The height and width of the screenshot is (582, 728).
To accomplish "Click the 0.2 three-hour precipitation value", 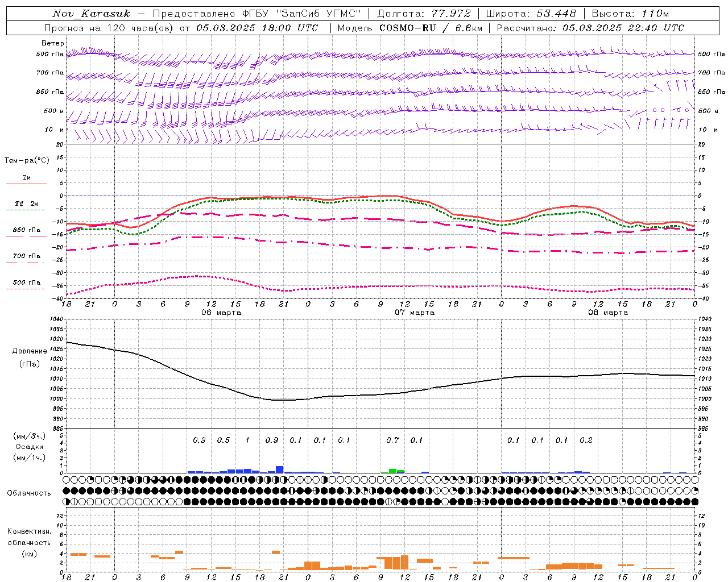I will point(586,440).
